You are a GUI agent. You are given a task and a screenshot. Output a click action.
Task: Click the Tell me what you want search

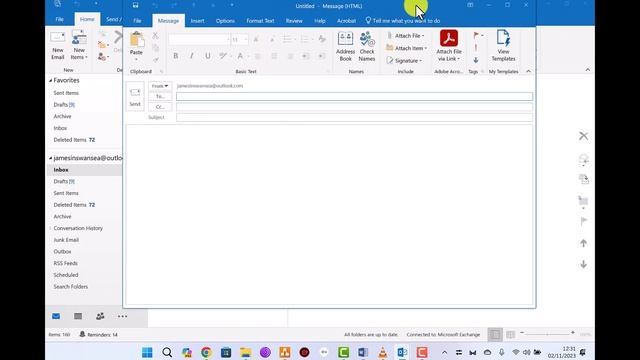click(x=403, y=20)
